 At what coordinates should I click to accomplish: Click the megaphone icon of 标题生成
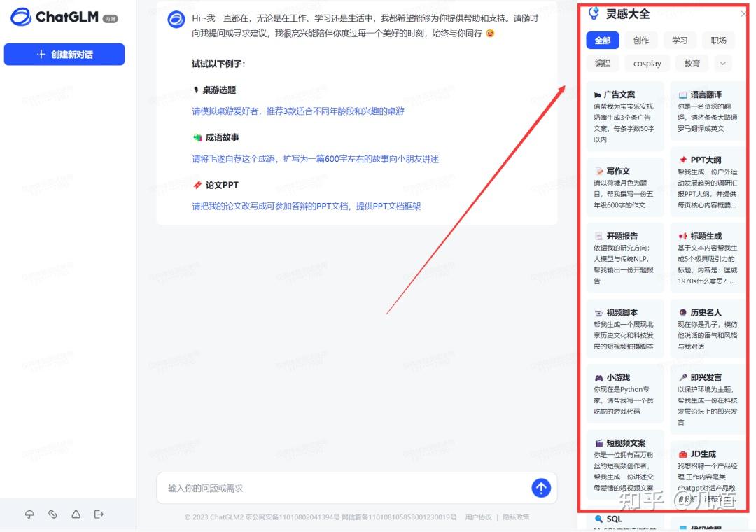pos(682,237)
